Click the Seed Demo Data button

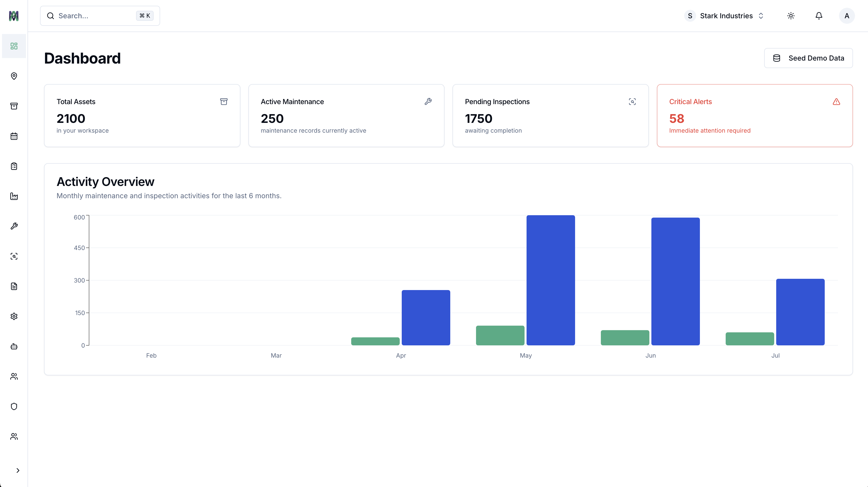coord(808,58)
